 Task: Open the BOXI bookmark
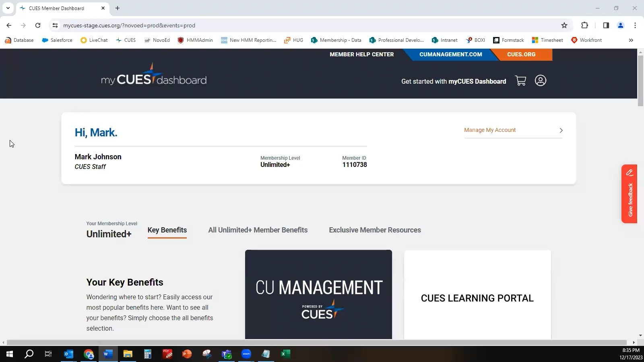pos(475,40)
